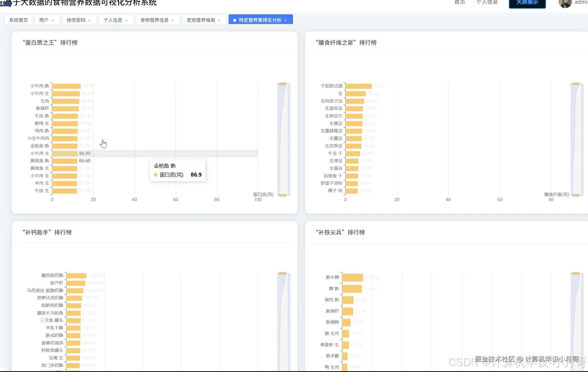Switch to the 系统首页 tab
The width and height of the screenshot is (588, 372).
(18, 20)
